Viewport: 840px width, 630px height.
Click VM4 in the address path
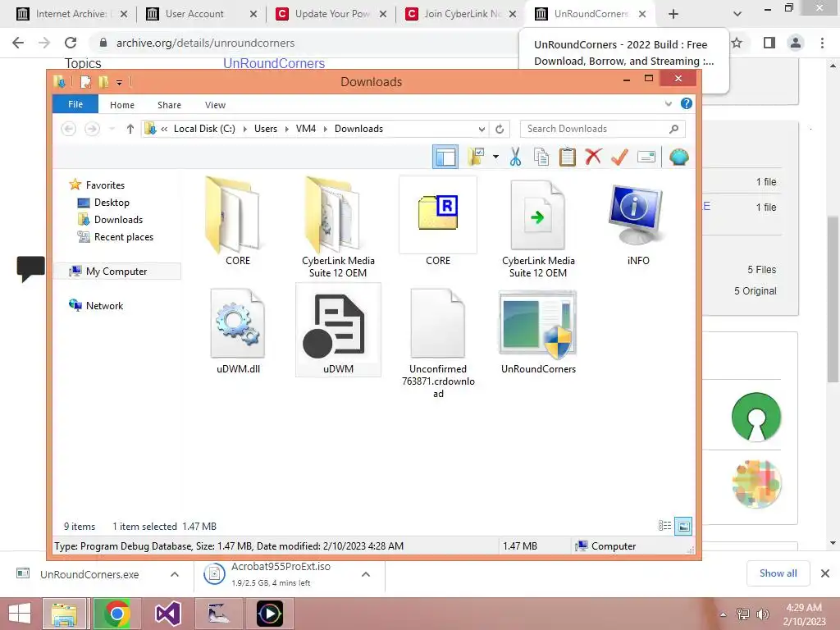pos(306,129)
